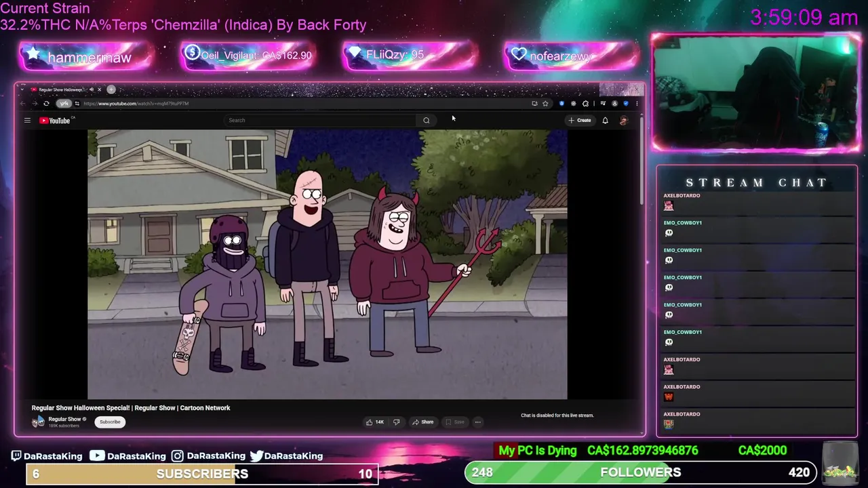Open a new browser tab with plus
Image resolution: width=868 pixels, height=488 pixels.
point(111,89)
